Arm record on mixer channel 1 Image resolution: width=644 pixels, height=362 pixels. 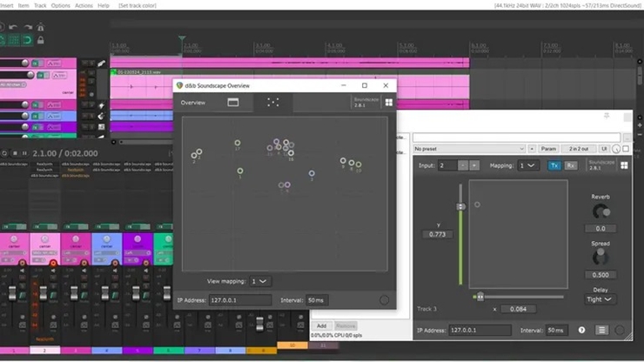[x=22, y=263]
